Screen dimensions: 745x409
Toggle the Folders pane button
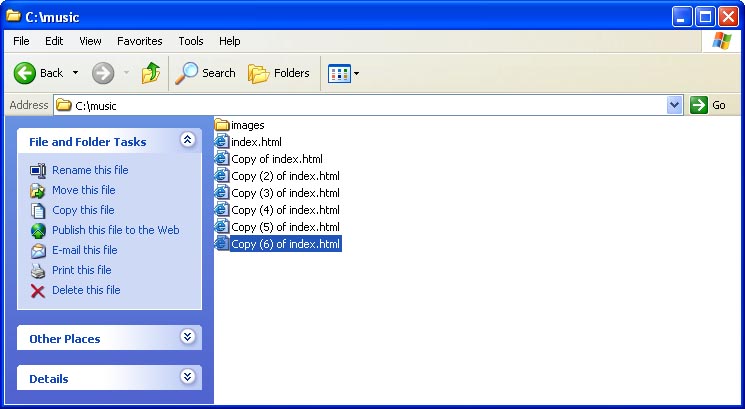point(278,73)
